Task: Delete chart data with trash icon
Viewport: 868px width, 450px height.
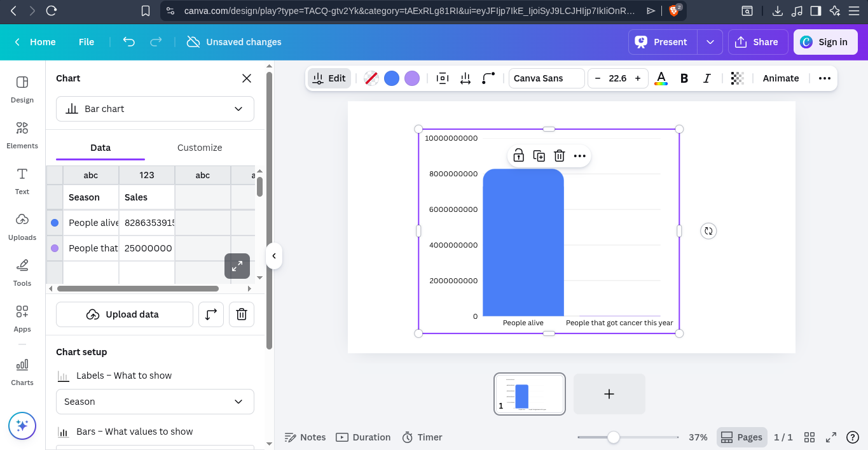Action: tap(242, 314)
